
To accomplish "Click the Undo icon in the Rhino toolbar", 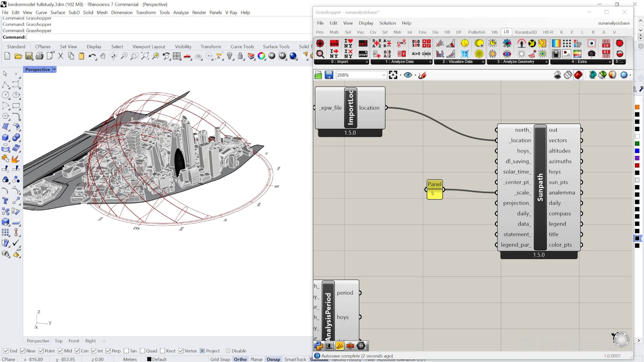I will (x=92, y=56).
